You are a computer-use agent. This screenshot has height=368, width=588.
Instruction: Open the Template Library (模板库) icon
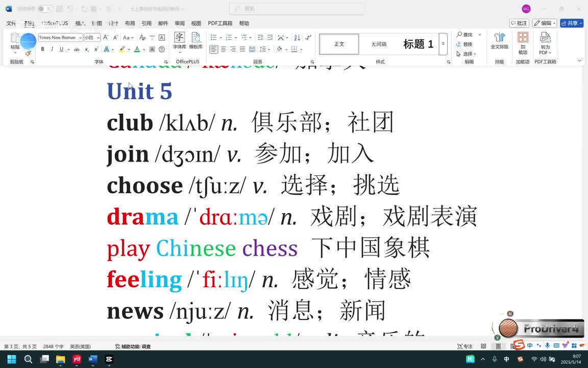(x=196, y=40)
